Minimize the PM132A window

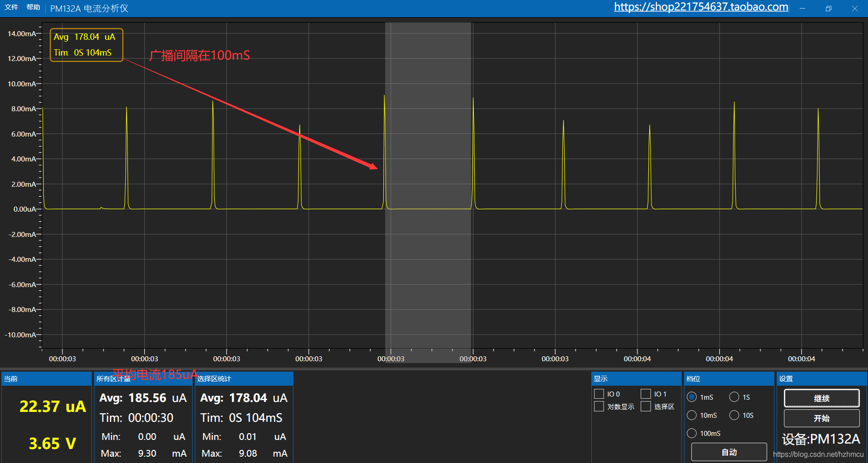(x=802, y=8)
